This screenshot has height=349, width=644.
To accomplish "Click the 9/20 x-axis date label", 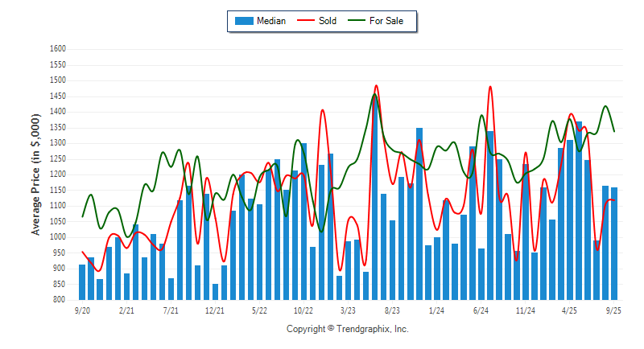I will [82, 309].
